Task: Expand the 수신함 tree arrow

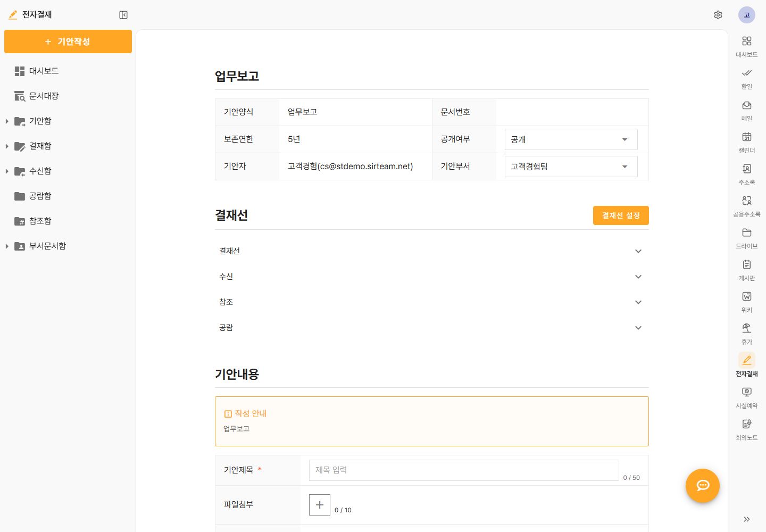Action: pos(7,171)
